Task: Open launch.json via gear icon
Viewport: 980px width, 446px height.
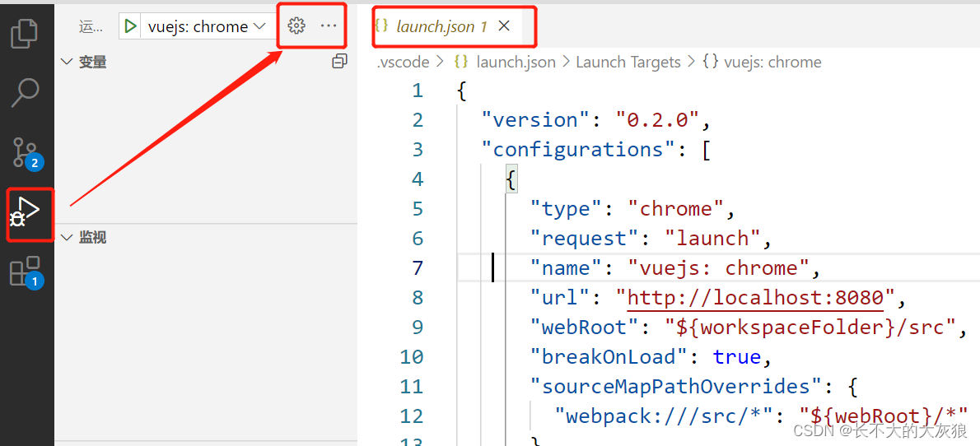Action: click(x=296, y=26)
